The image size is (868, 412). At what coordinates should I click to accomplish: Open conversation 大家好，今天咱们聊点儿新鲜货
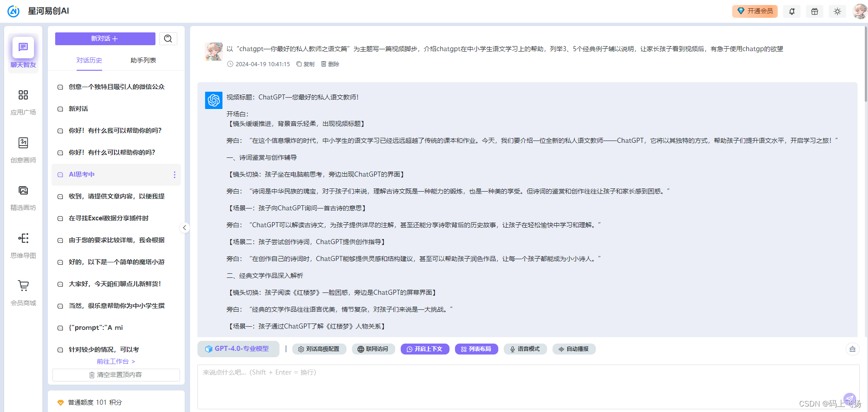coord(116,284)
